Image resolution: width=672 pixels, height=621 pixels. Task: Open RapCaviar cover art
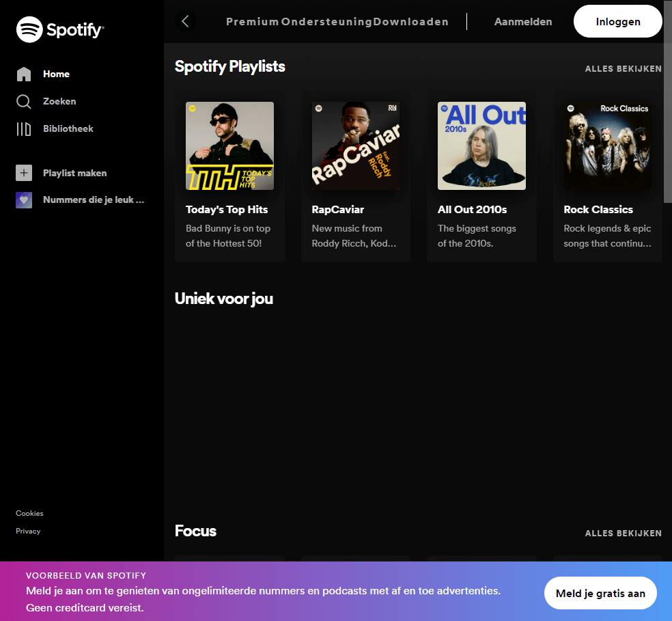click(356, 146)
